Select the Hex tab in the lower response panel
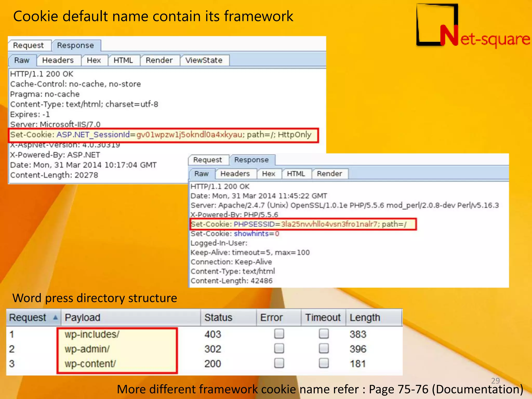 click(268, 174)
